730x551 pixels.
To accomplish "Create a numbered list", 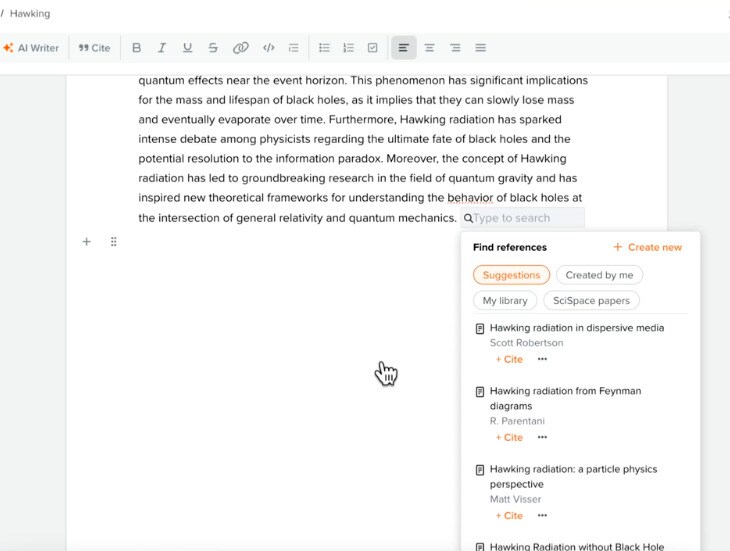I will [x=348, y=48].
